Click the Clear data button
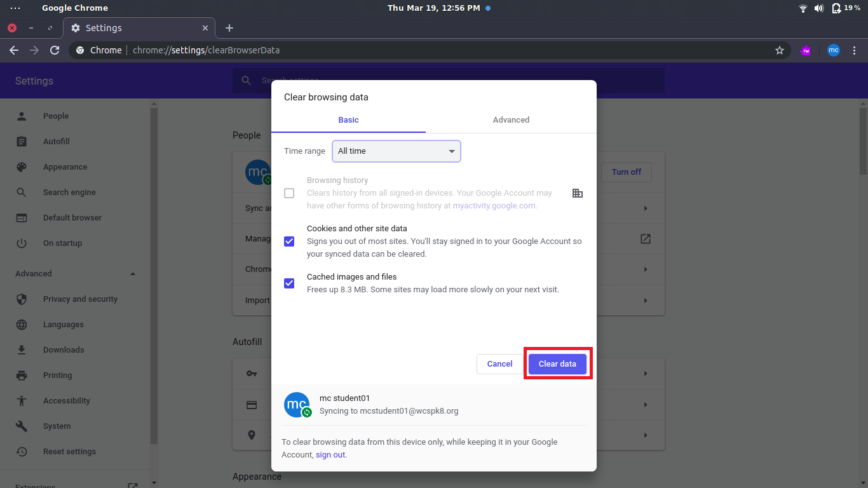868x488 pixels. (x=557, y=364)
